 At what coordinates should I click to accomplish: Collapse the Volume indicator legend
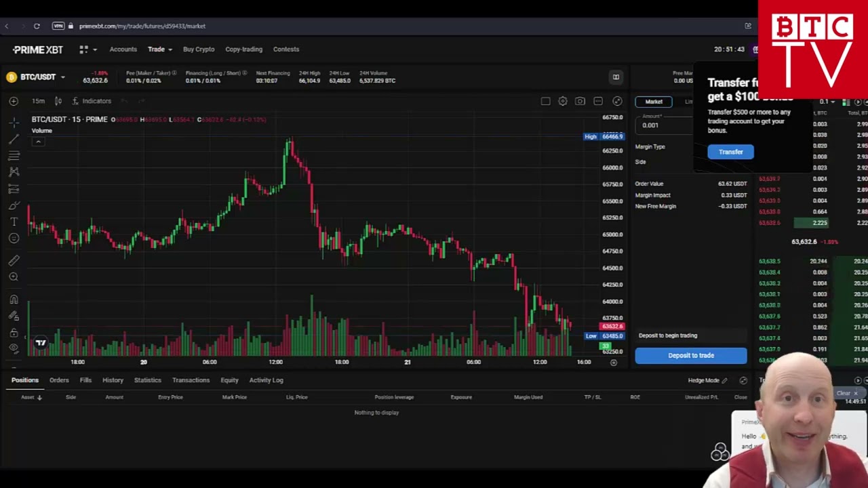[x=38, y=142]
